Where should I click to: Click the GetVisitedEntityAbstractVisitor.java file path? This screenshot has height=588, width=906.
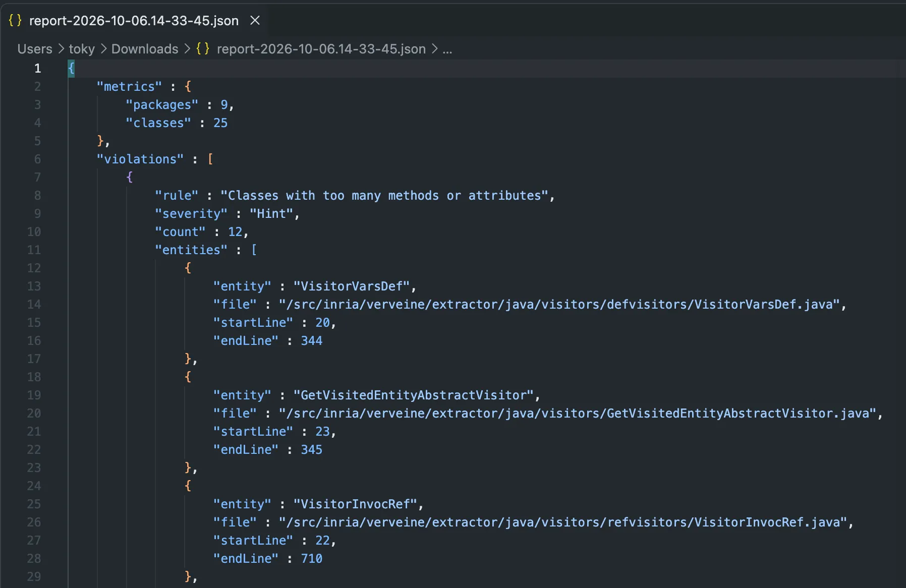pyautogui.click(x=578, y=413)
